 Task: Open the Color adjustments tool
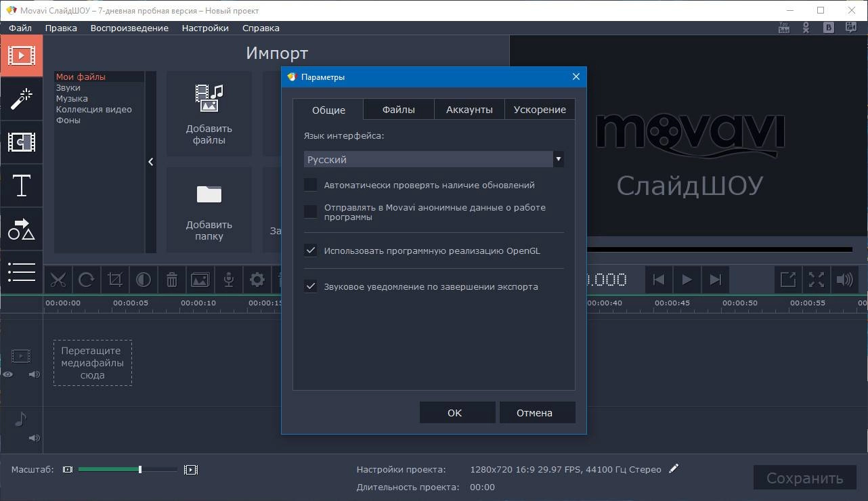click(144, 279)
